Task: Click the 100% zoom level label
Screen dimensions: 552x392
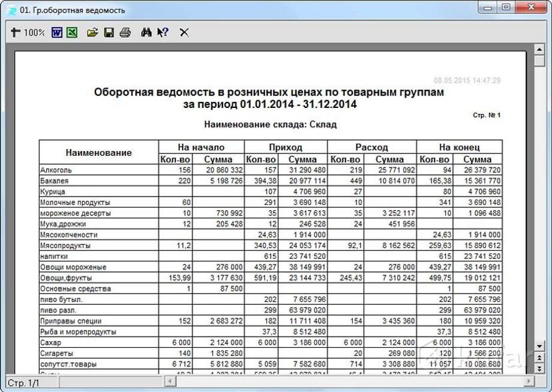Action: click(34, 33)
